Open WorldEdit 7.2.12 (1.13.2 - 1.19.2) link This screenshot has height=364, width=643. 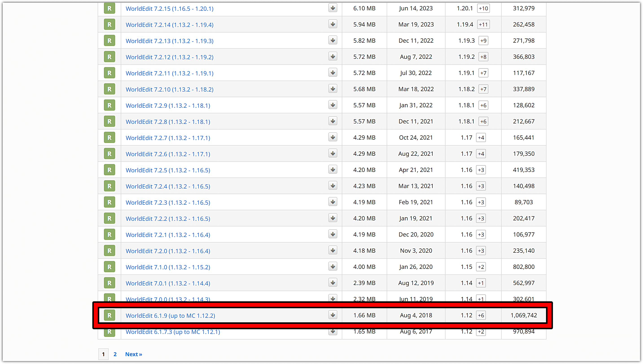(169, 57)
